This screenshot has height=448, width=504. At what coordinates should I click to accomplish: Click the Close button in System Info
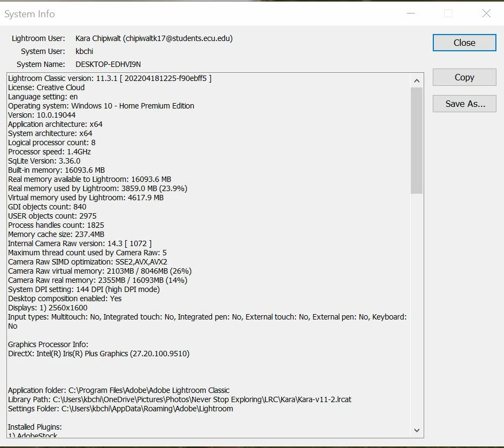click(464, 43)
